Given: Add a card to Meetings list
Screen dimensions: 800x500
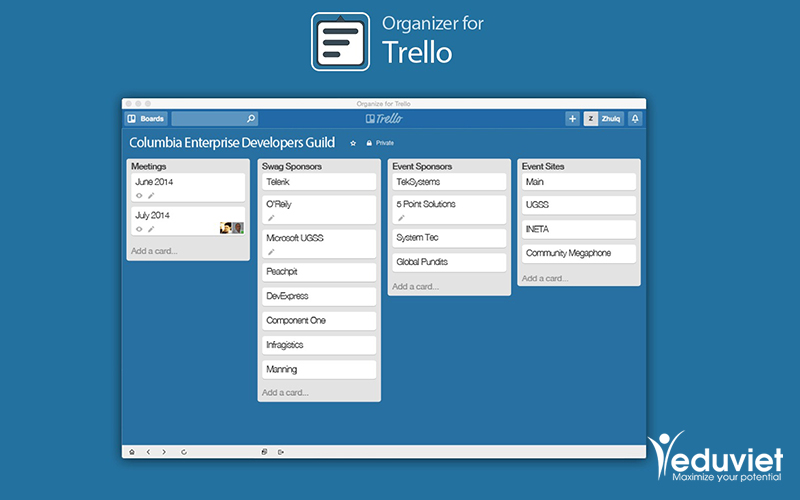Looking at the screenshot, I should 154,251.
